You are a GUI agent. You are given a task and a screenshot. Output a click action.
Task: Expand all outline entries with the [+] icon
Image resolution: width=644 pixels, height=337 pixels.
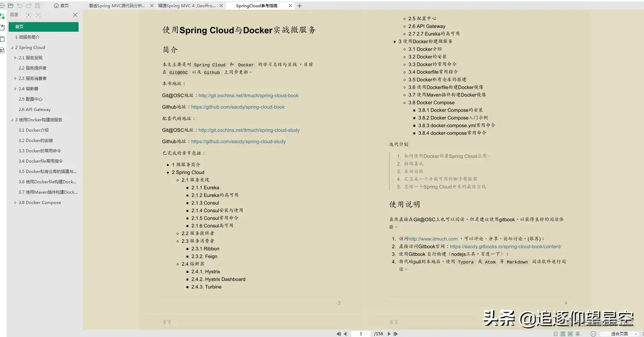coord(28,14)
